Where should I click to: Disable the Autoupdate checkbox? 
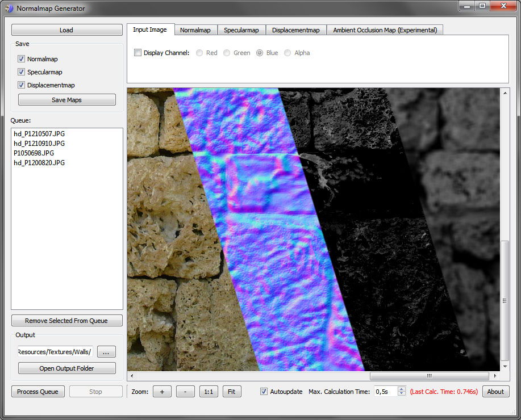(x=264, y=392)
